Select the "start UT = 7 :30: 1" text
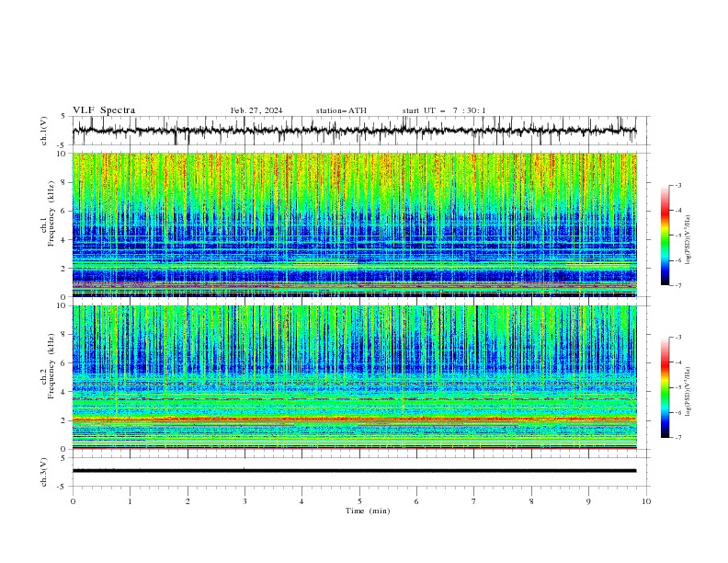Image resolution: width=728 pixels, height=563 pixels. point(444,110)
